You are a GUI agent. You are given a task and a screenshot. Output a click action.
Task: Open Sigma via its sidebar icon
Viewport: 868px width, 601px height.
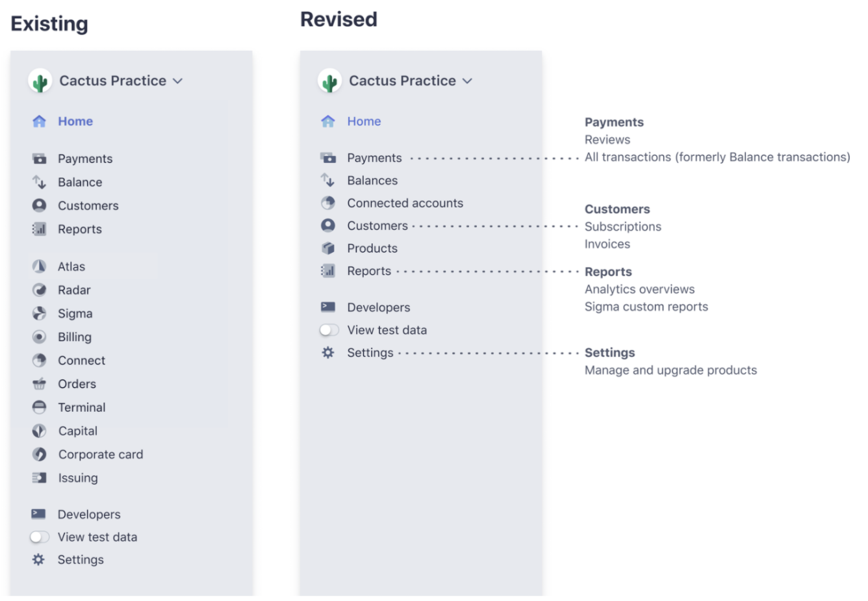point(40,313)
